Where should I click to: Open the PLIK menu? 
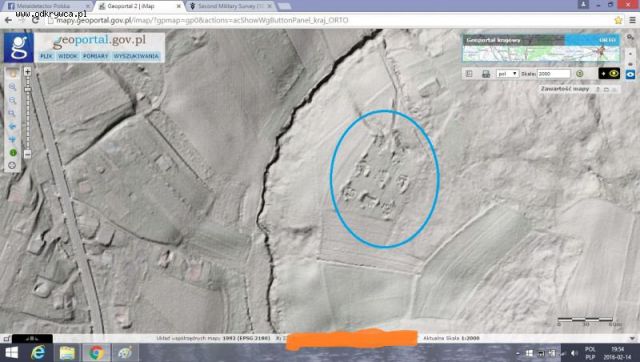coord(47,56)
